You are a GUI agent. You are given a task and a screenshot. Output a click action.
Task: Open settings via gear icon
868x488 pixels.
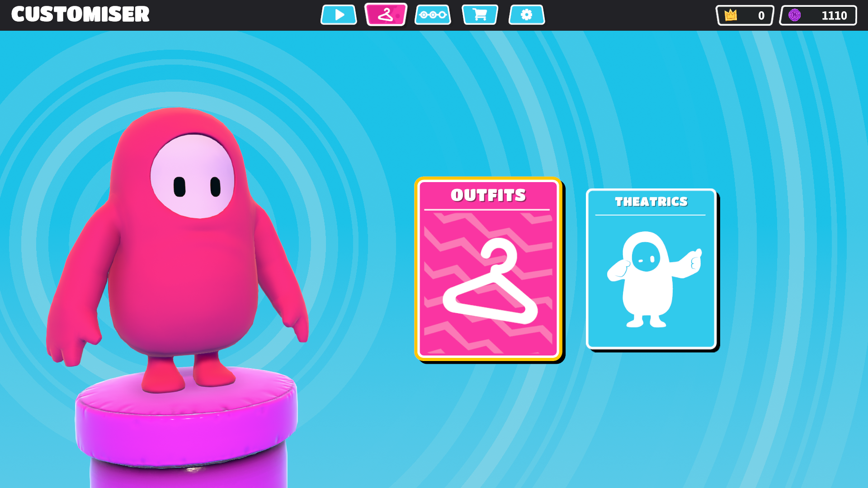(x=527, y=15)
